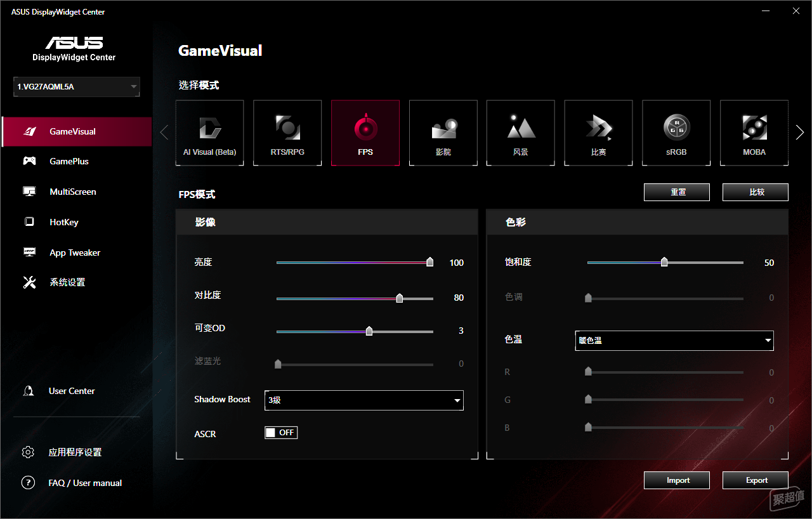Image resolution: width=812 pixels, height=519 pixels.
Task: Open the monitor selector 1.VG27AQML5A dropdown
Action: [77, 87]
